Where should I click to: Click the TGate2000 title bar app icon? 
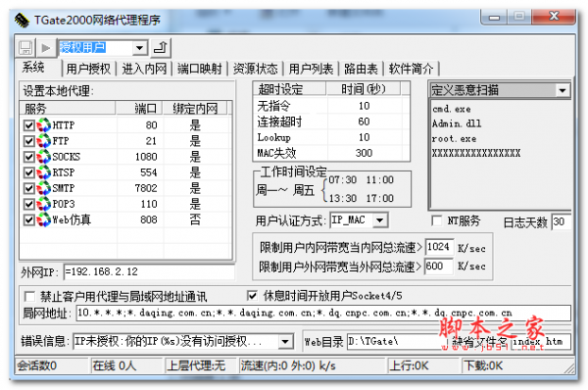(22, 20)
